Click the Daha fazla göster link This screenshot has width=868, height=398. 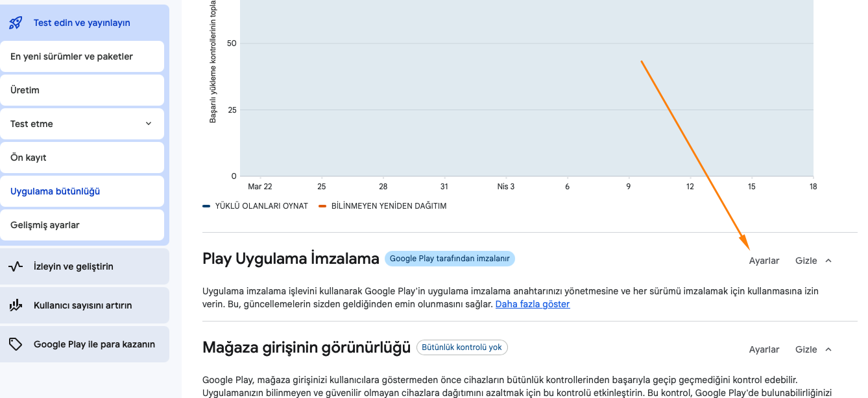point(533,304)
